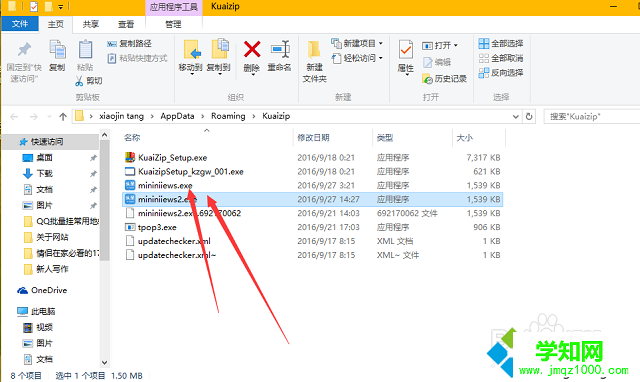Image resolution: width=640 pixels, height=382 pixels.
Task: Select the Cut scissors command
Action: coord(89,81)
